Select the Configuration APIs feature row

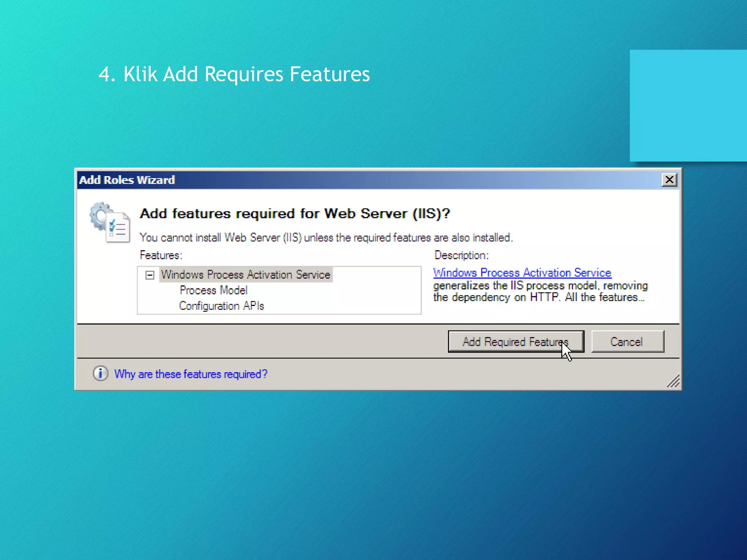(221, 306)
